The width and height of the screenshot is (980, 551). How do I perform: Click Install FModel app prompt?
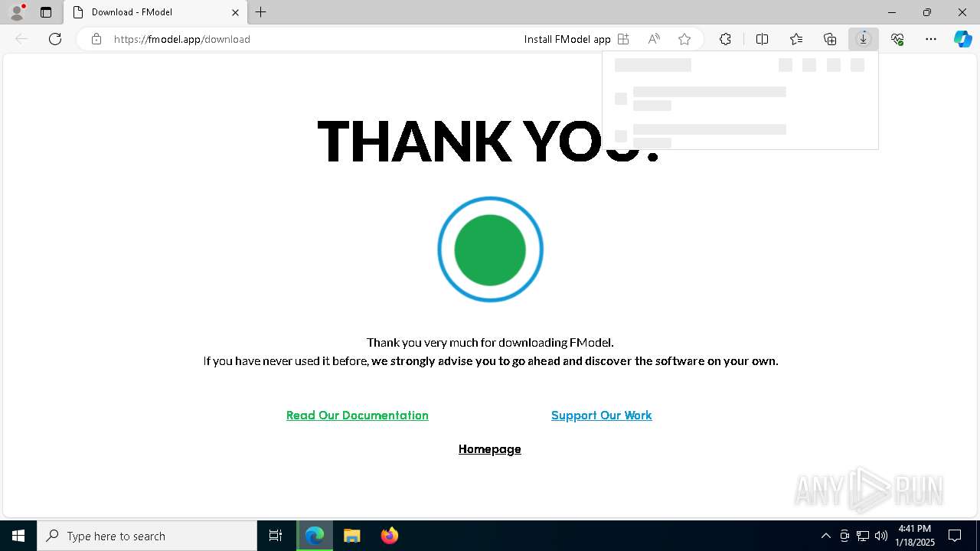pos(567,39)
